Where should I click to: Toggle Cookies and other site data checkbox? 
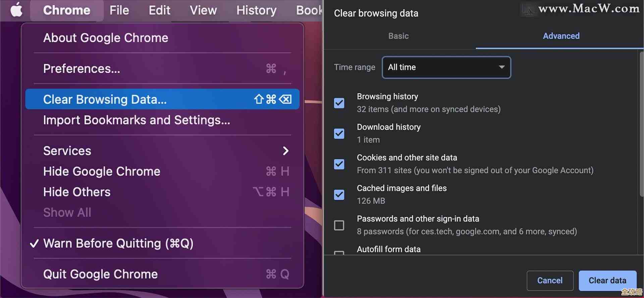pyautogui.click(x=339, y=164)
